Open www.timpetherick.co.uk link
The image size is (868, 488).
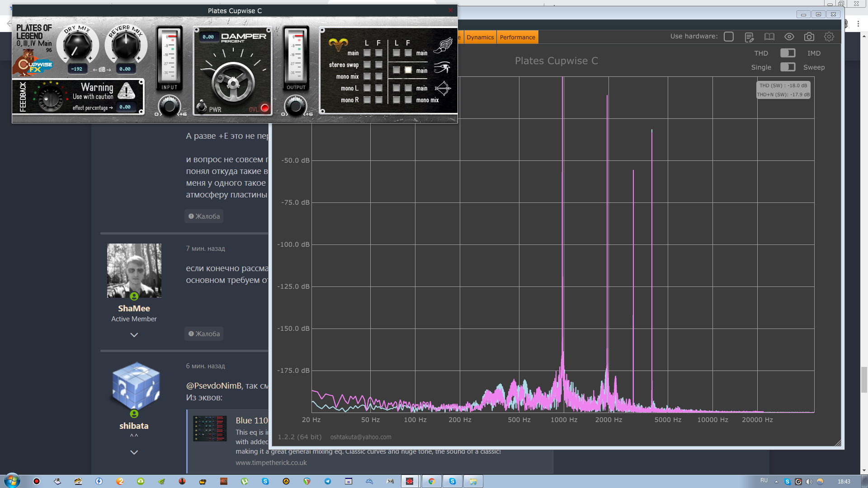coord(271,463)
